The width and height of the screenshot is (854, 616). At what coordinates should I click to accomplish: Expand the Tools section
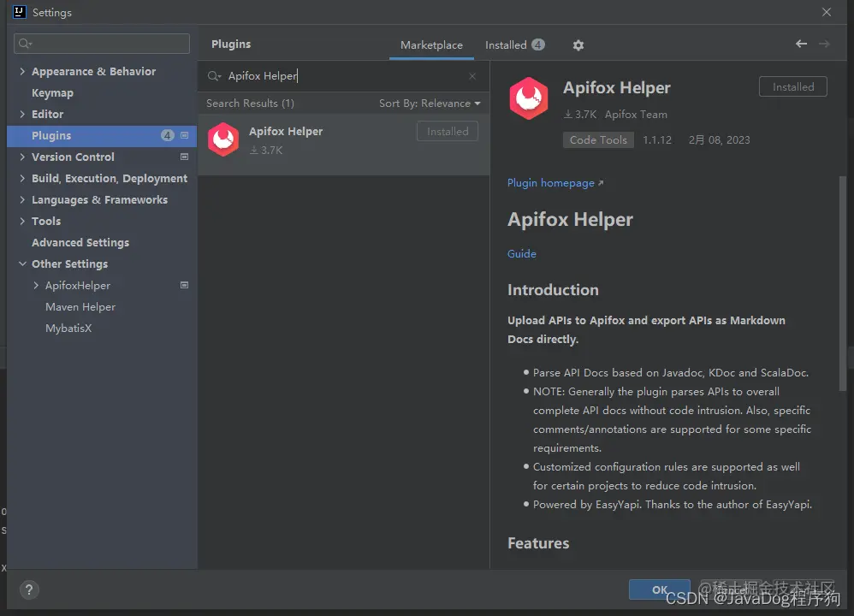(x=22, y=221)
